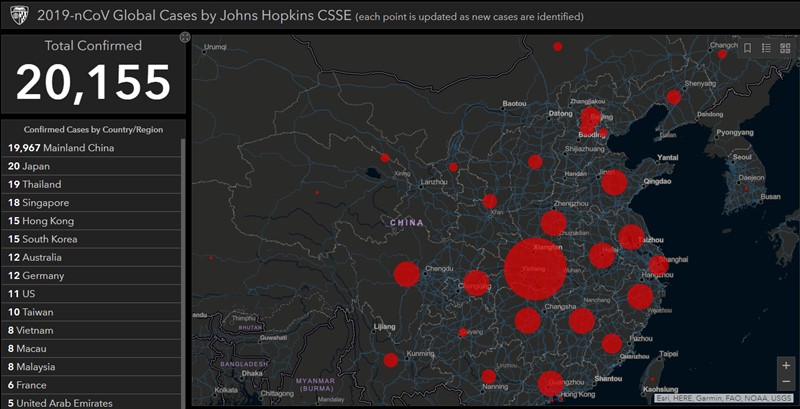Click the red case circle near Chengdu
The image size is (800, 409).
pyautogui.click(x=406, y=274)
